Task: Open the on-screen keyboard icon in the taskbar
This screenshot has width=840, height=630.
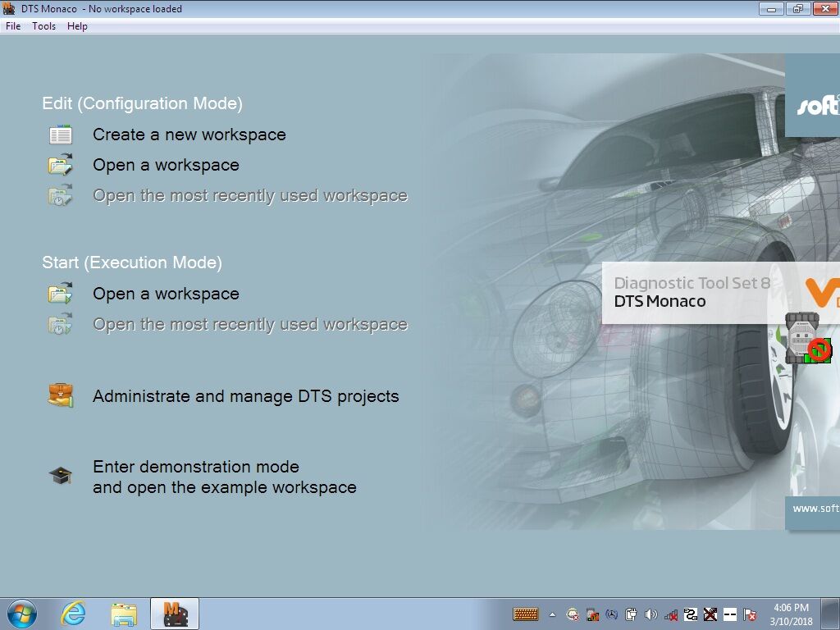Action: click(526, 614)
